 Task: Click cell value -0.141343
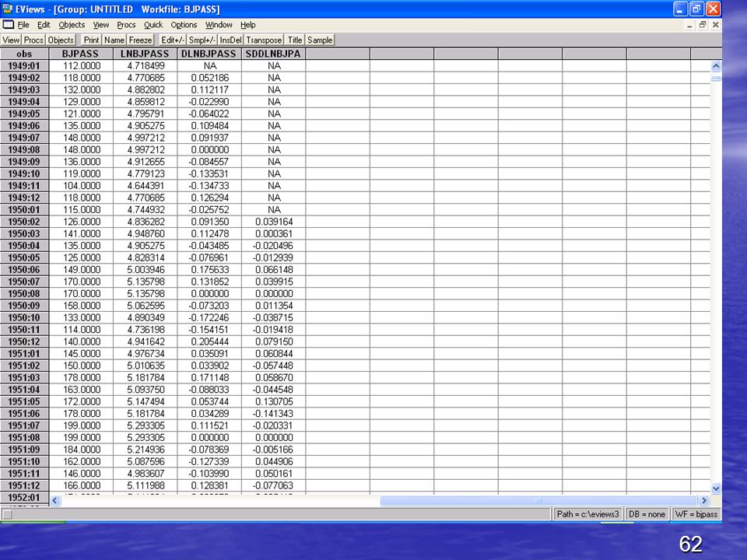(274, 414)
